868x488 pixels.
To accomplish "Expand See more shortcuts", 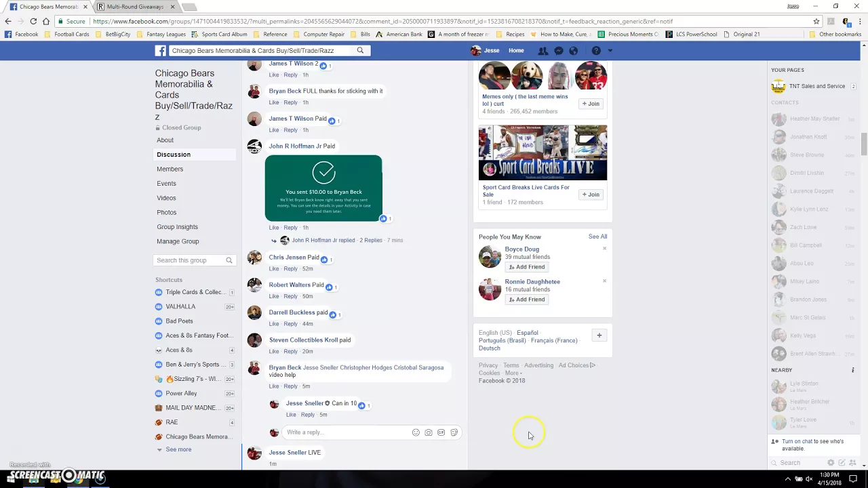I will point(178,449).
